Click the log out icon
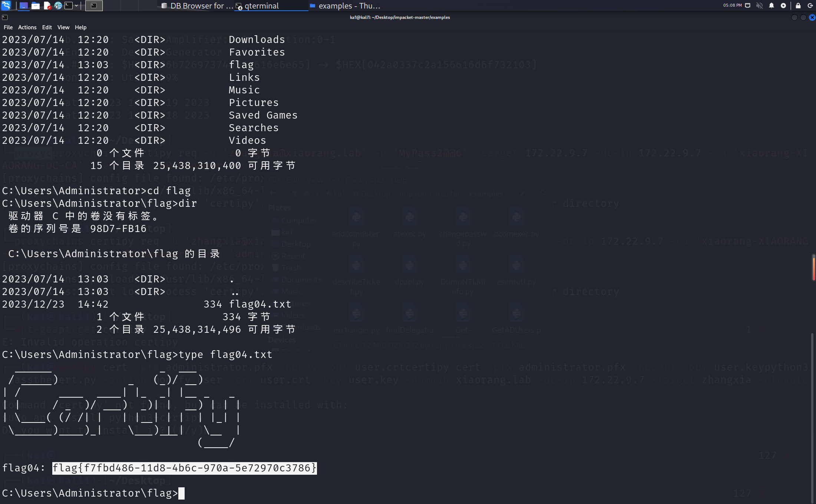This screenshot has height=504, width=816. pyautogui.click(x=810, y=6)
